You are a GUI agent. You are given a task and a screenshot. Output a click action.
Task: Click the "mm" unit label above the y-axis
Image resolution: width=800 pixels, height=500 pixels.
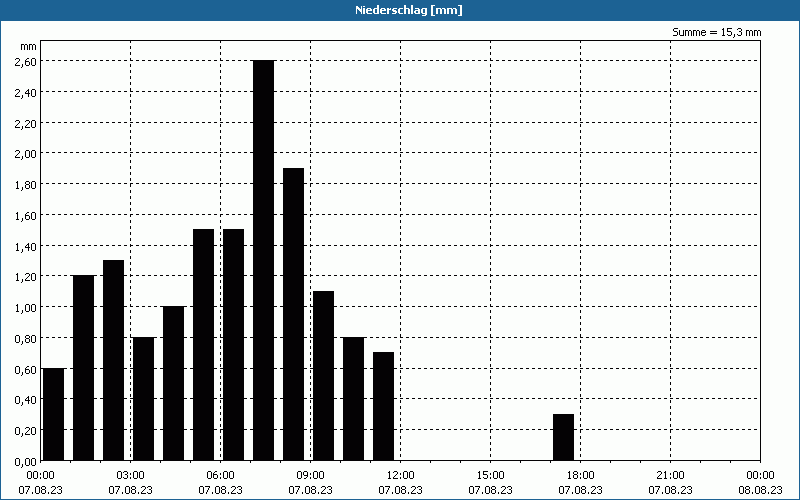[x=28, y=46]
